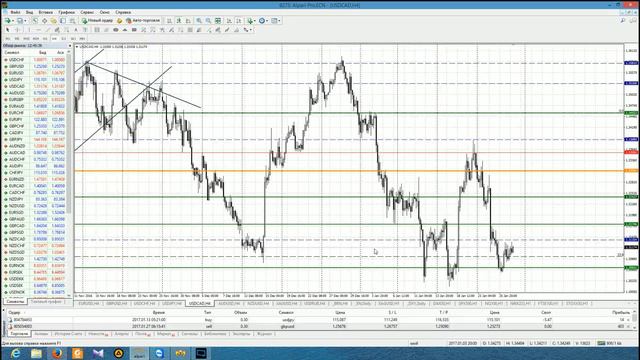Select the Crosshair tool

[17, 30]
